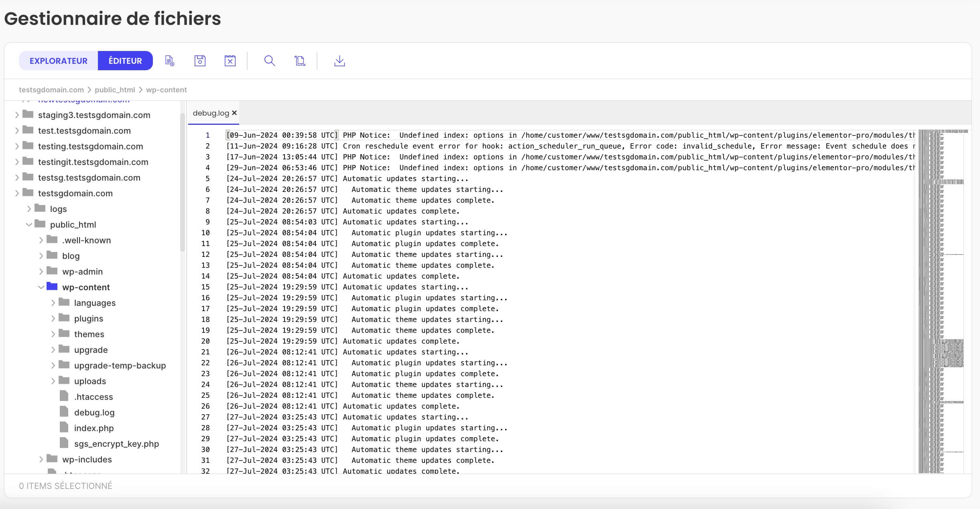Select the testsgdomain.com tree folder
The image size is (980, 509).
[x=75, y=193]
